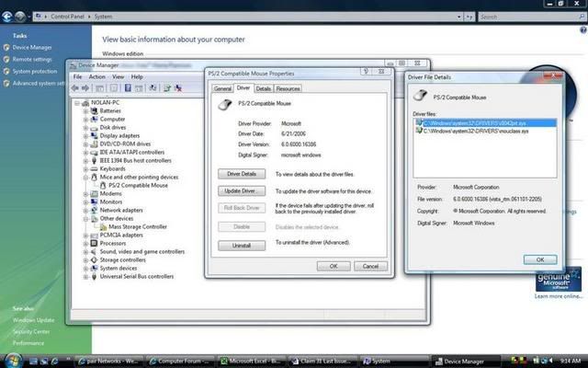Click the genuine Microsoft software badge
588x368 pixels.
(559, 279)
